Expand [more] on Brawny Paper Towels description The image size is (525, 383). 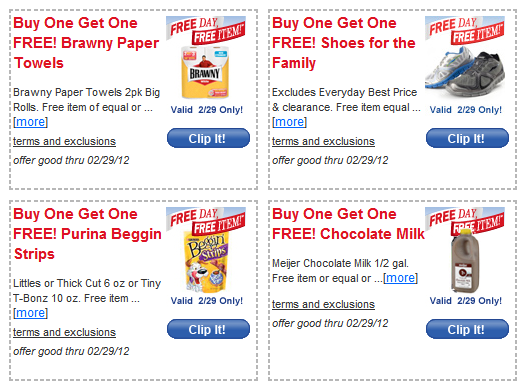click(x=30, y=122)
